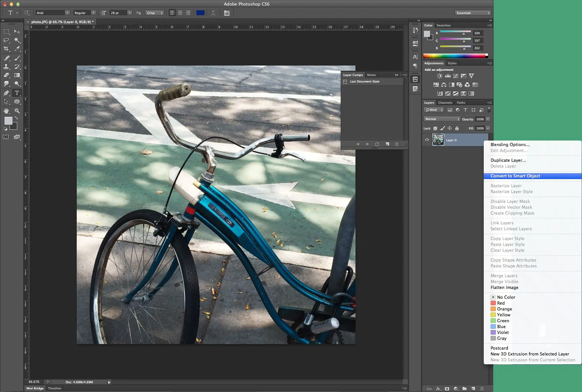Click the Mini Bridge tab

(35, 388)
